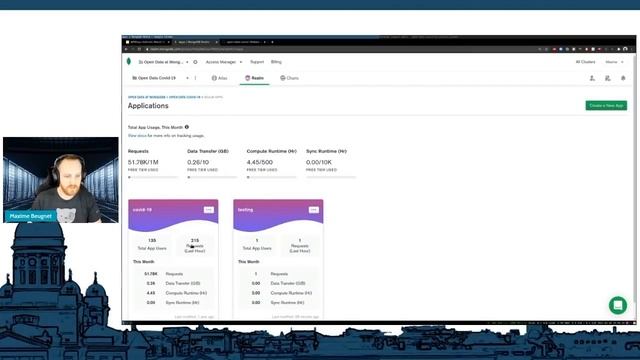This screenshot has height=360, width=640.
Task: Open the Billing menu item
Action: (276, 62)
